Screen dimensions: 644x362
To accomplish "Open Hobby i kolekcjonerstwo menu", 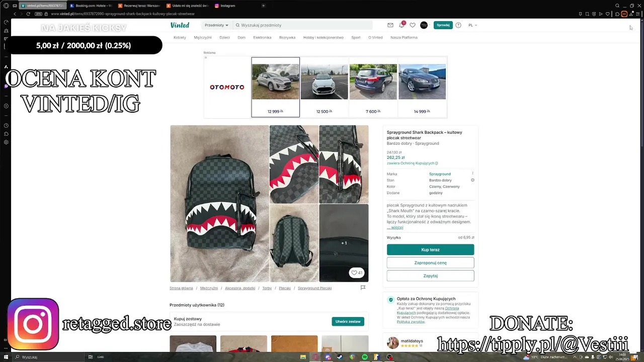I will point(324,38).
